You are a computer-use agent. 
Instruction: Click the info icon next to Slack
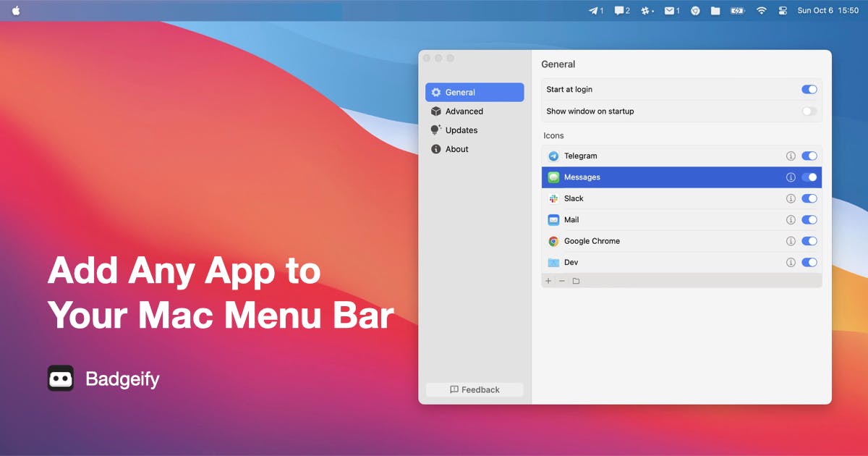791,198
